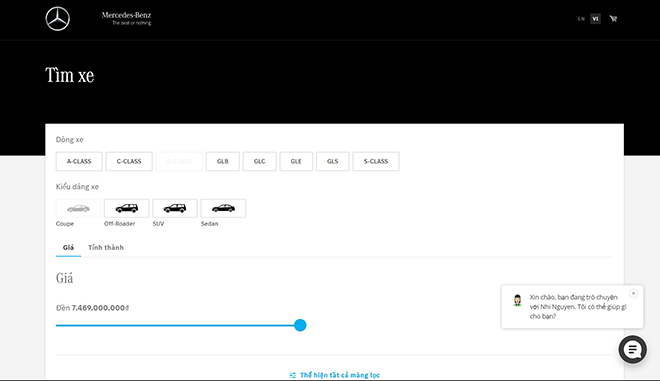Select the SUV body style icon
Viewport: 660px width, 381px height.
(x=175, y=208)
